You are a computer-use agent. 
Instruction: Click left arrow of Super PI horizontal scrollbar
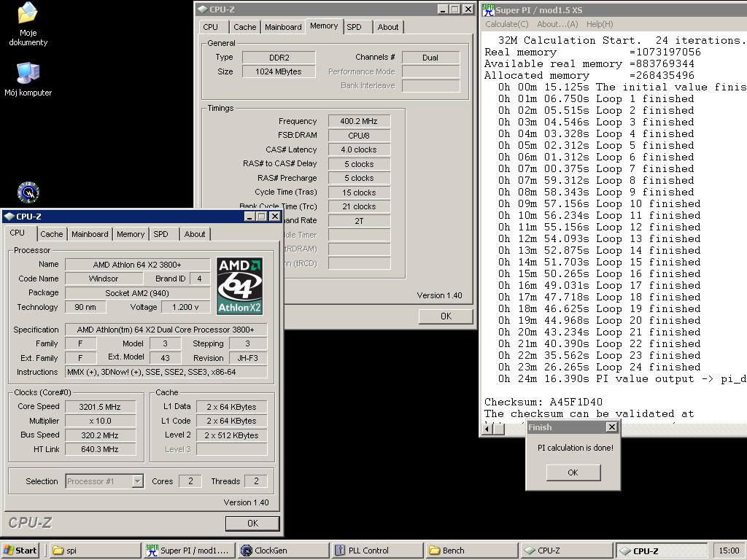[x=487, y=429]
